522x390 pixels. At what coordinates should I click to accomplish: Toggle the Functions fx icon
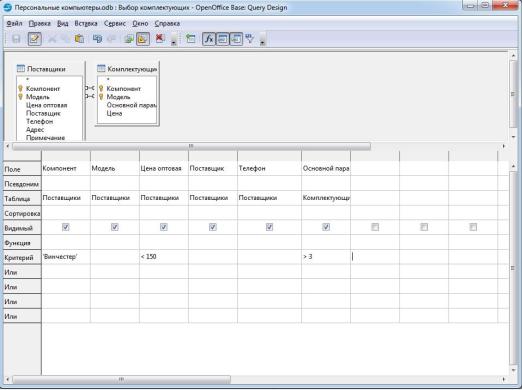click(209, 39)
